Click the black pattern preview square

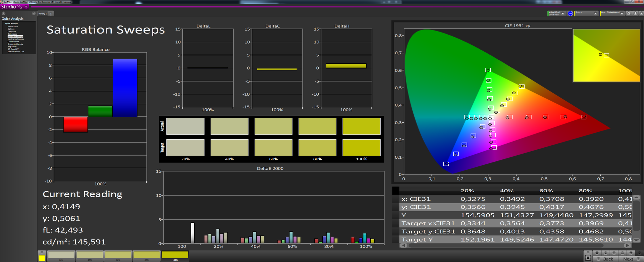(x=588, y=258)
